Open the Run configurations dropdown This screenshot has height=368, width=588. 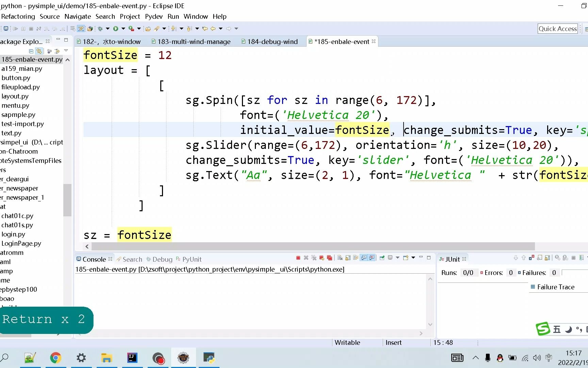[x=123, y=29]
